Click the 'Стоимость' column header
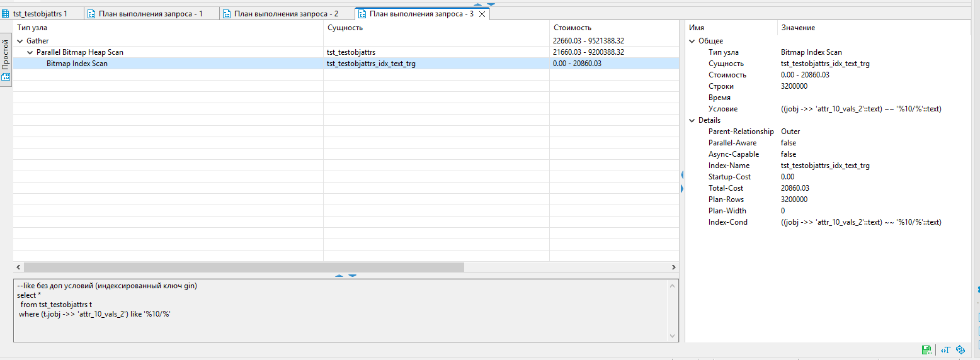 572,28
